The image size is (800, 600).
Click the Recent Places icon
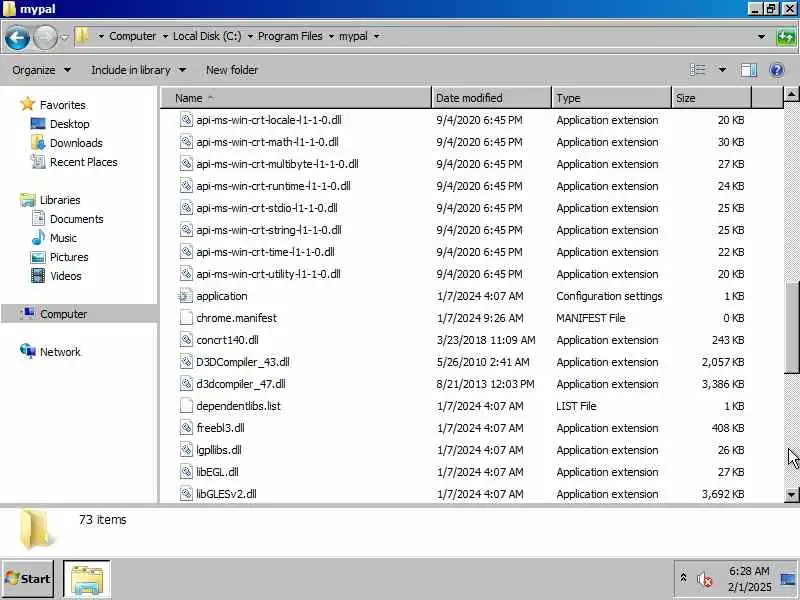pos(38,162)
